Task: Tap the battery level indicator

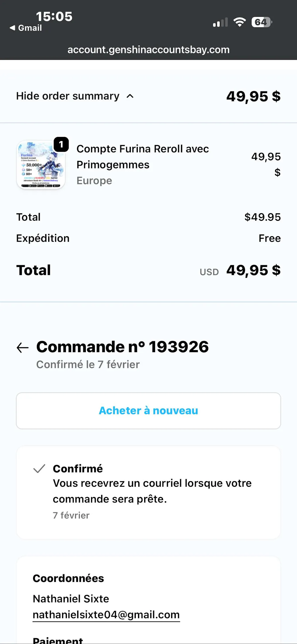Action: 262,22
